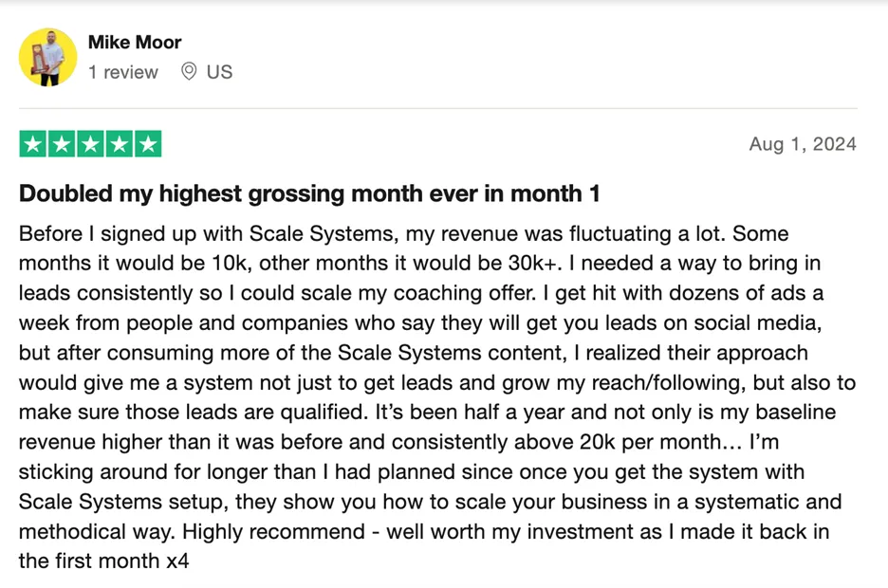Click the first green rating star

point(33,144)
